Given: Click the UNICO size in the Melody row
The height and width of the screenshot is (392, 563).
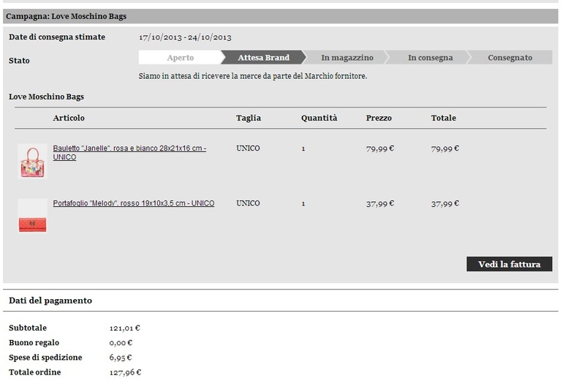Looking at the screenshot, I should tap(248, 203).
